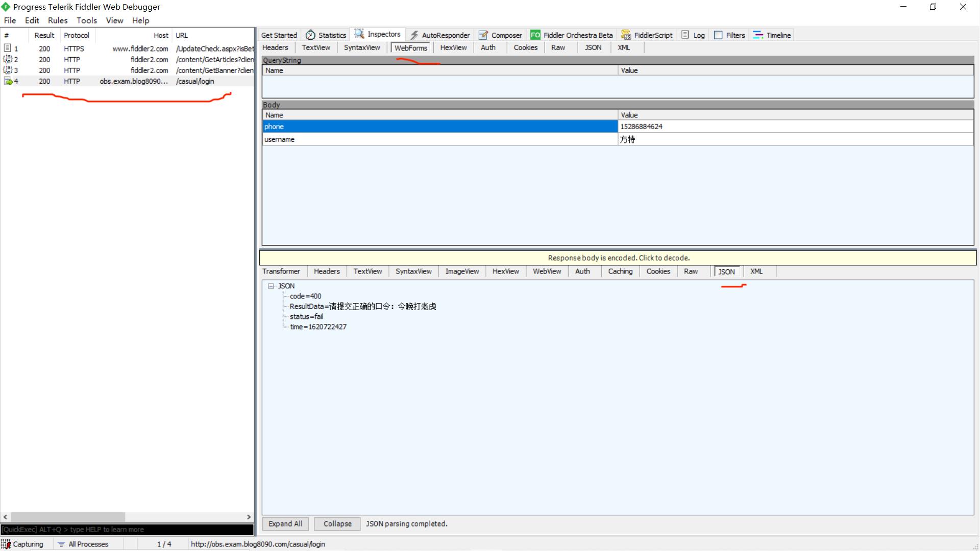Image resolution: width=980 pixels, height=551 pixels.
Task: Select time=1620722427 JSON node
Action: (x=318, y=327)
